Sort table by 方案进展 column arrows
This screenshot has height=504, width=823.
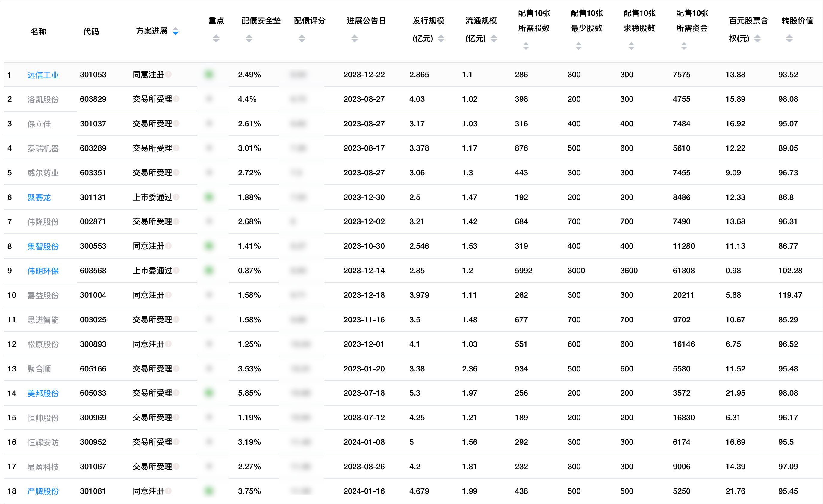176,31
